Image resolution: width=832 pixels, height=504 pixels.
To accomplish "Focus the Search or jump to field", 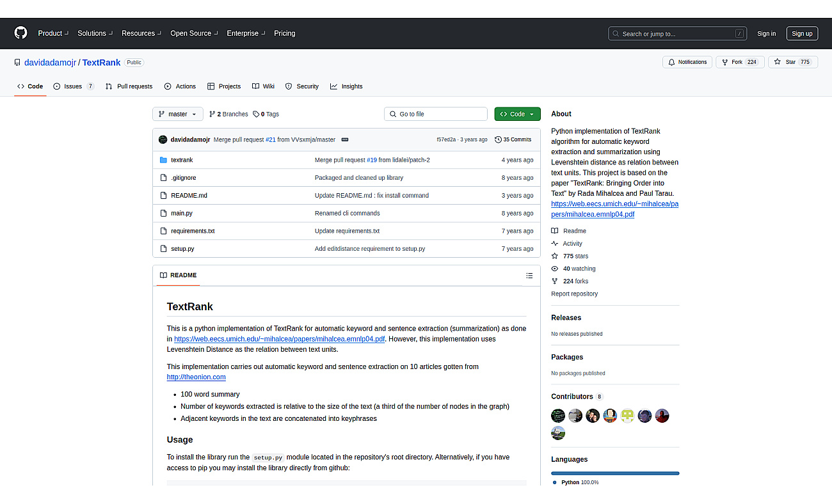I will pos(678,34).
